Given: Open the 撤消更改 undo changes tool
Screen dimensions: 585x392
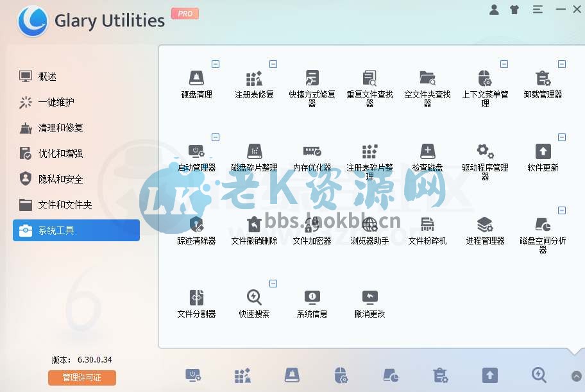Looking at the screenshot, I should click(369, 304).
